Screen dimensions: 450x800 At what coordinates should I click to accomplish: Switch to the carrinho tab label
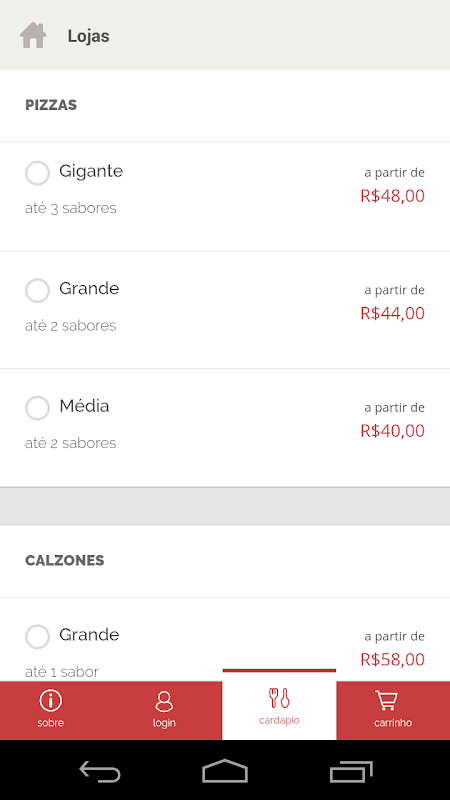pyautogui.click(x=393, y=722)
